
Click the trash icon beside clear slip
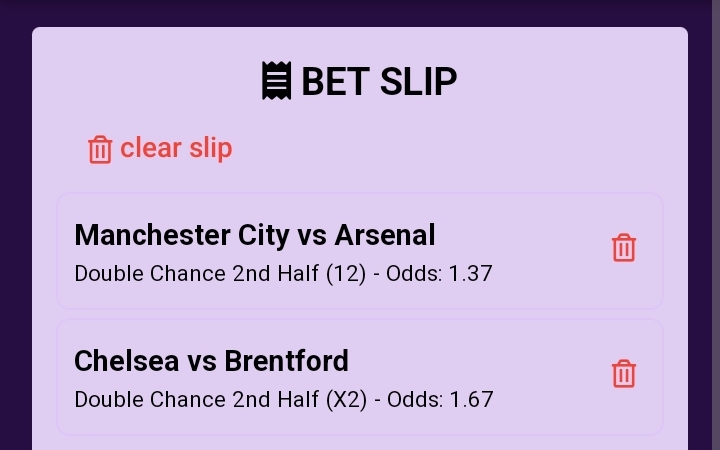click(100, 149)
